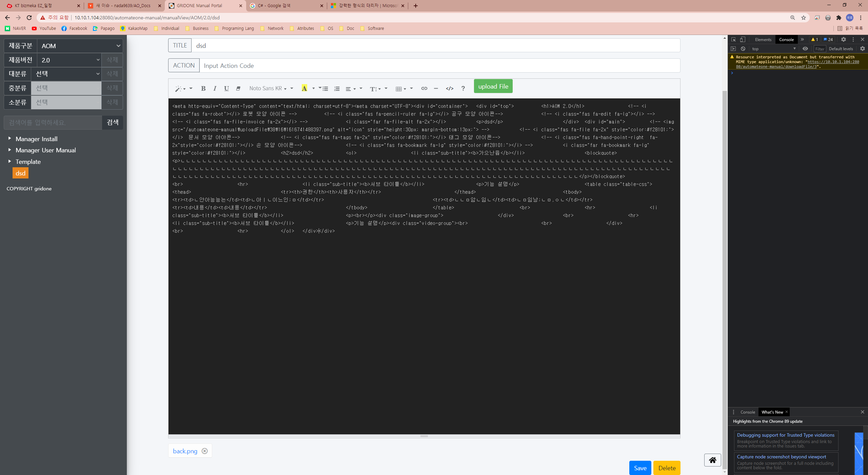Toggle italic formatting in editor toolbar

coord(215,89)
